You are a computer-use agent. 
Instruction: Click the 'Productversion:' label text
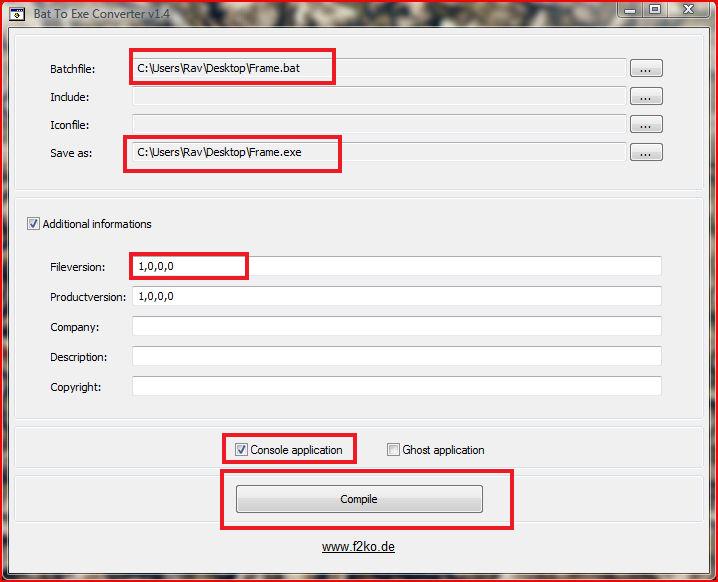[x=88, y=297]
